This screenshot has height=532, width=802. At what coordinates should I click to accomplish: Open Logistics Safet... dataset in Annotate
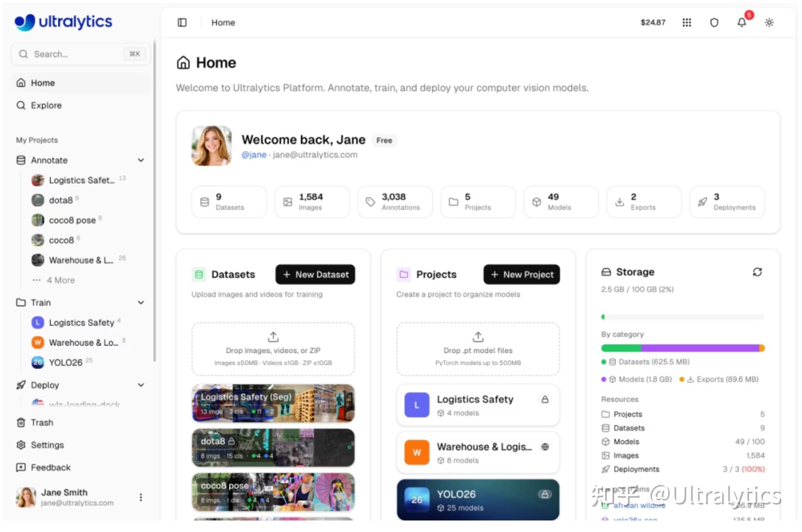point(79,180)
